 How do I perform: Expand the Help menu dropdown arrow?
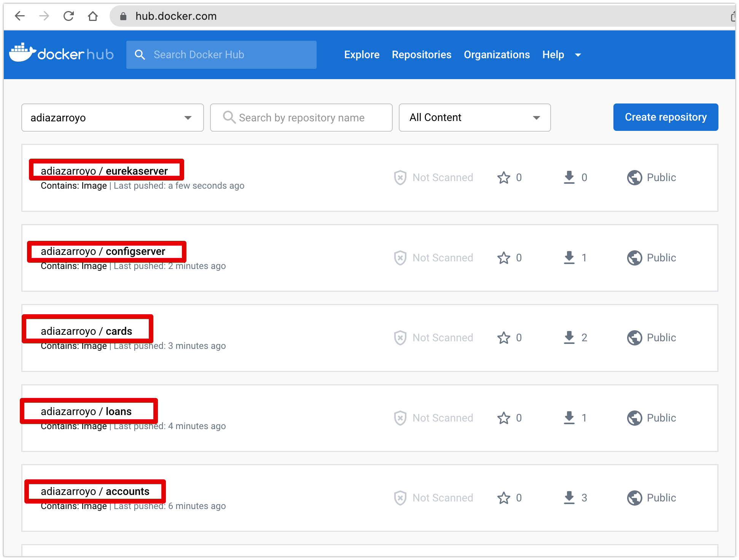tap(578, 55)
